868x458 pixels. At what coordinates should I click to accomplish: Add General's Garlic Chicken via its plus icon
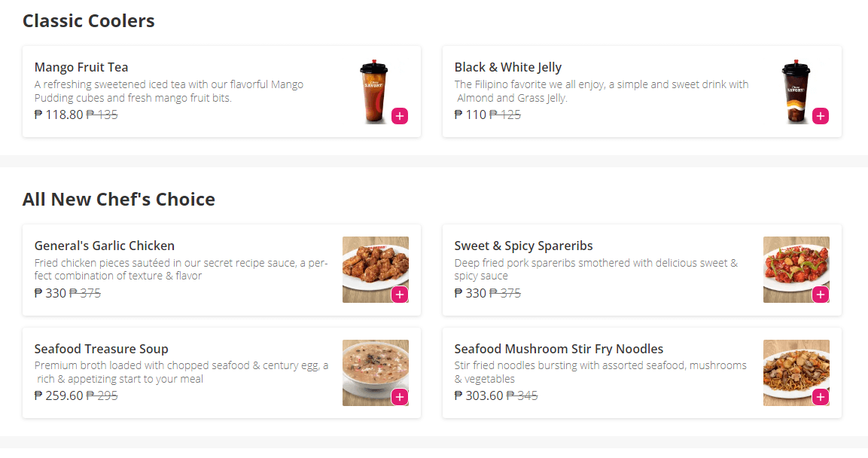[x=400, y=295]
